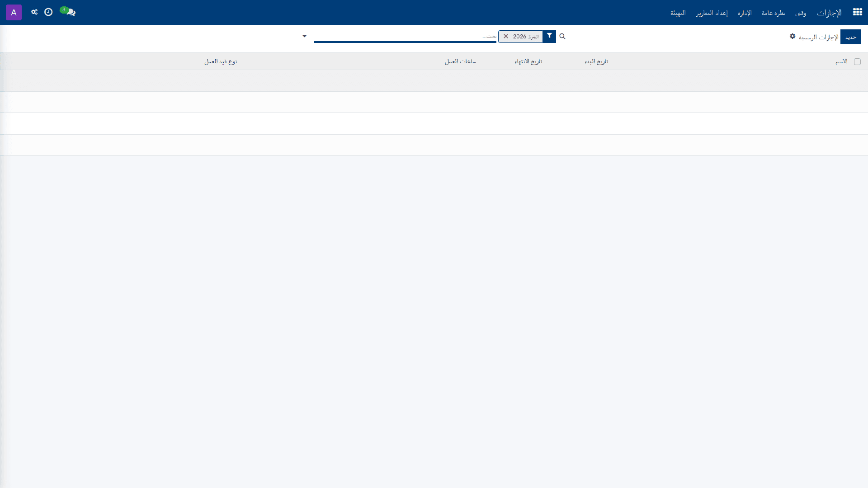Open the التهيئة configuration menu
The image size is (868, 488).
[x=678, y=13]
